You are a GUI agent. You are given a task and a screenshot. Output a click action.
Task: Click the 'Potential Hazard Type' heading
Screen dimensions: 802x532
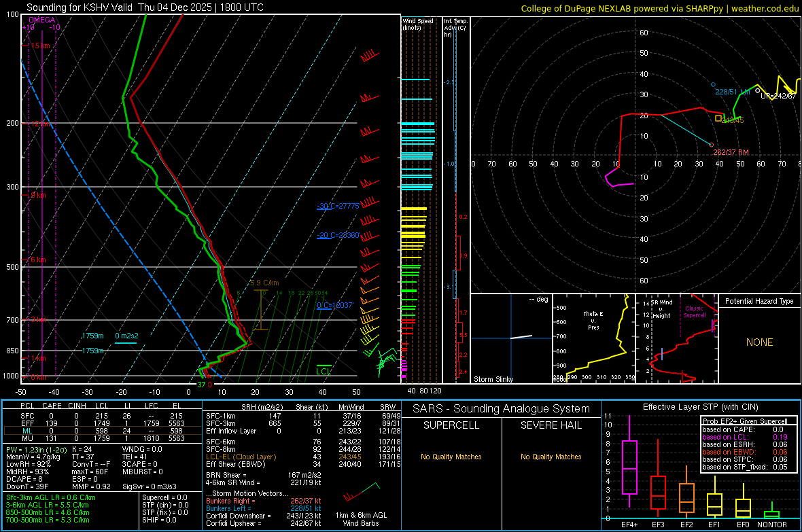(759, 301)
